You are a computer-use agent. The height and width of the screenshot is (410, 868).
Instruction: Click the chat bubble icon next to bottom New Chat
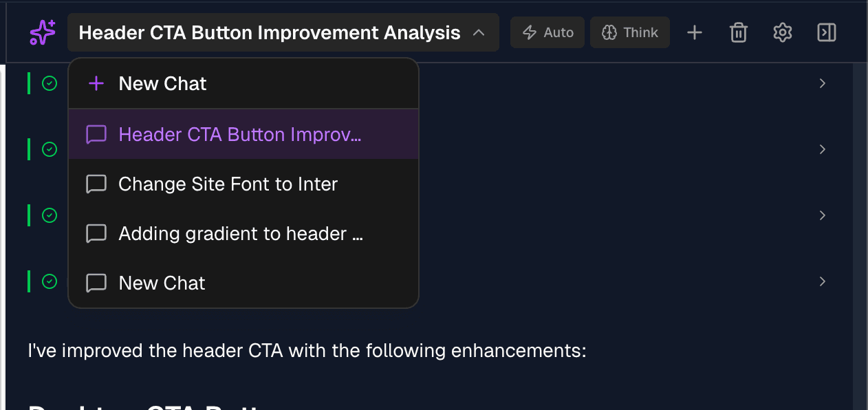(x=96, y=283)
